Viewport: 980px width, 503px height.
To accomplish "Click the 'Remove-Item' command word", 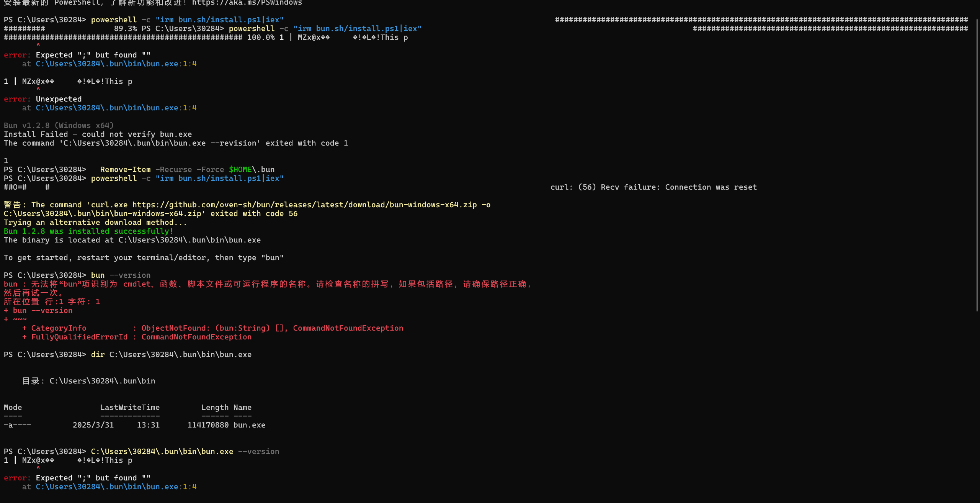I will point(125,170).
